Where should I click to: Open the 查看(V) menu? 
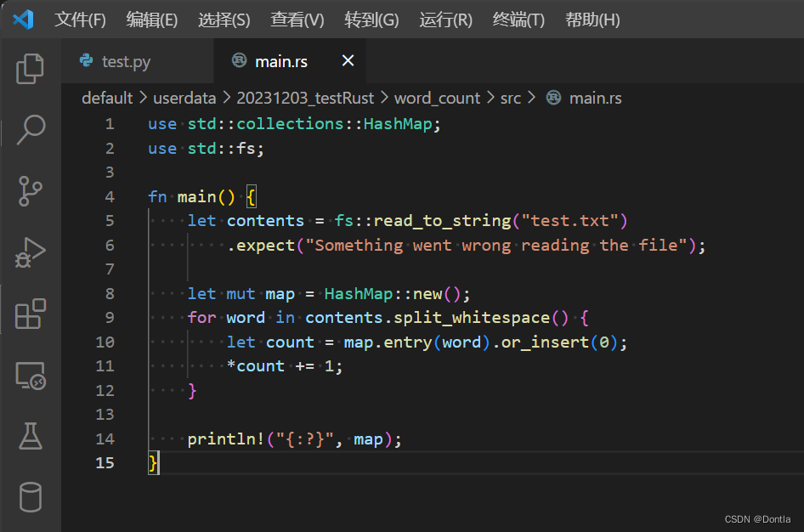coord(297,20)
